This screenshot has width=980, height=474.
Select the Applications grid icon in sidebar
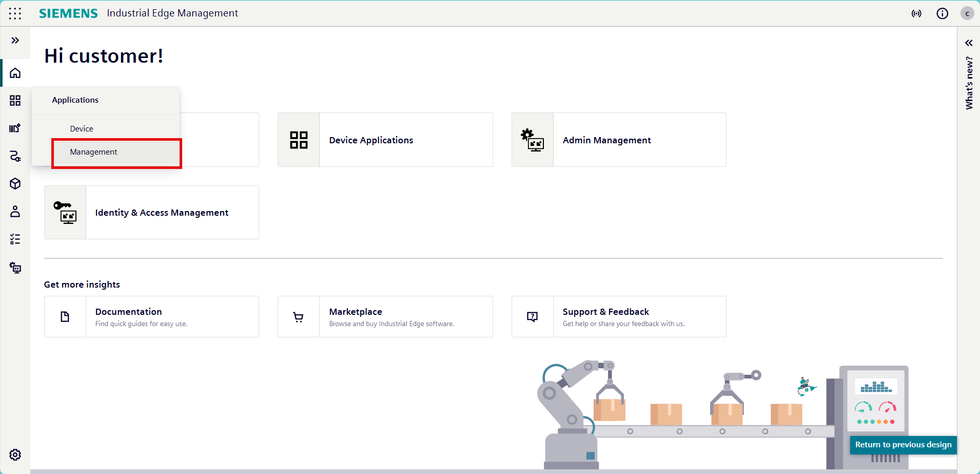click(15, 100)
